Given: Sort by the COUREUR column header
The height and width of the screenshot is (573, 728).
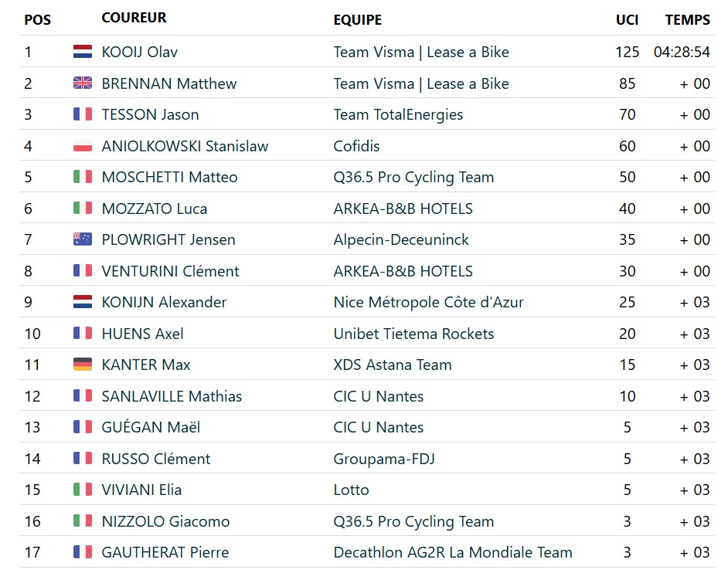Looking at the screenshot, I should 134,18.
